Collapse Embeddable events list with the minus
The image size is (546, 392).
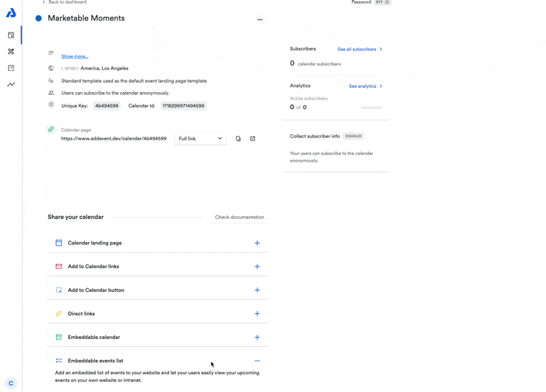coord(257,361)
